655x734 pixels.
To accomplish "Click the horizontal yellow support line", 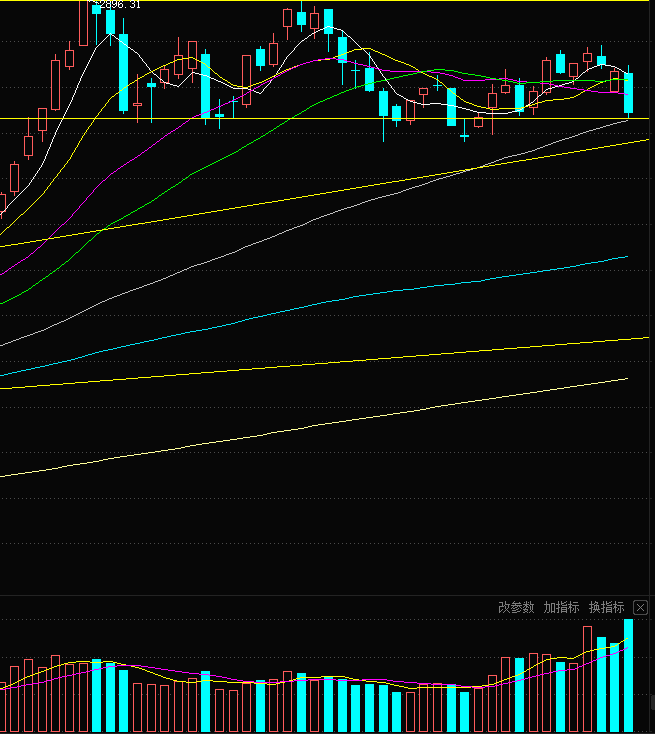I will (324, 118).
